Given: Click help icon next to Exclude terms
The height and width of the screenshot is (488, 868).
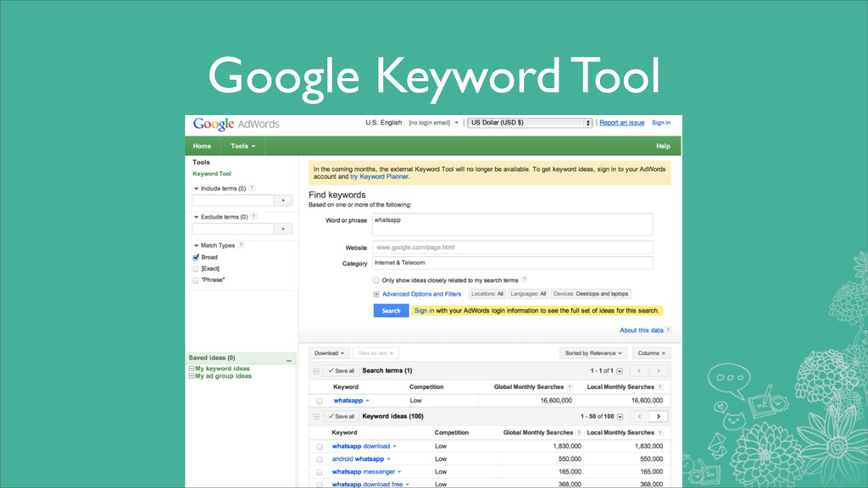Looking at the screenshot, I should tap(253, 217).
